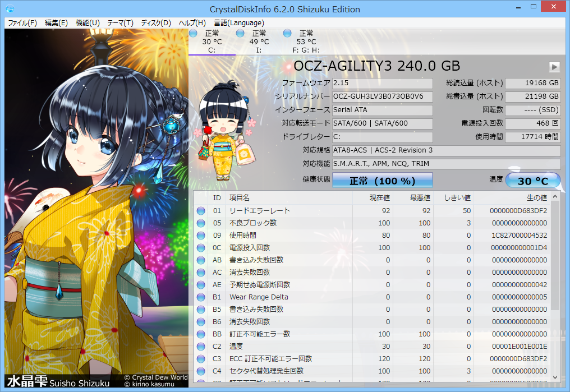Click the status orb for drive I:
Screen dimensions: 570x392
240,34
